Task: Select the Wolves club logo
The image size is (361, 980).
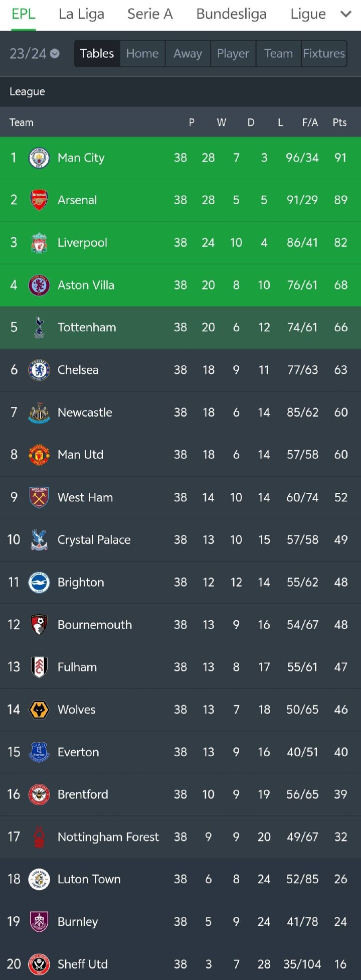Action: pyautogui.click(x=39, y=710)
